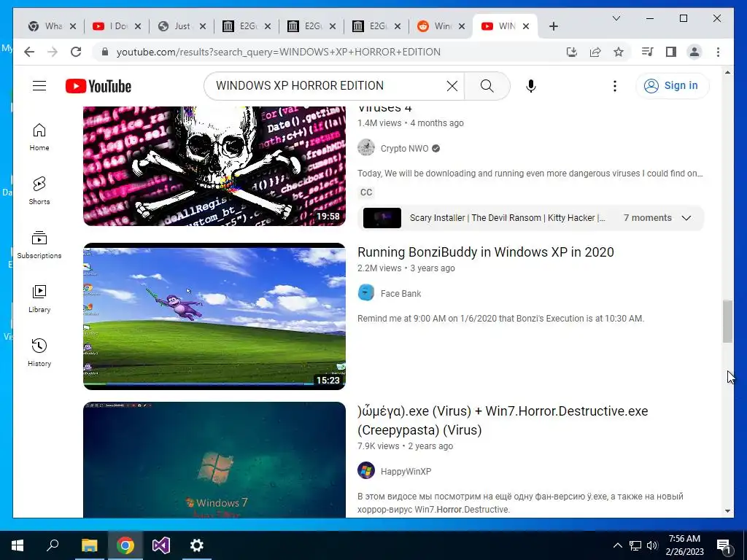View site info lock icon

[105, 52]
